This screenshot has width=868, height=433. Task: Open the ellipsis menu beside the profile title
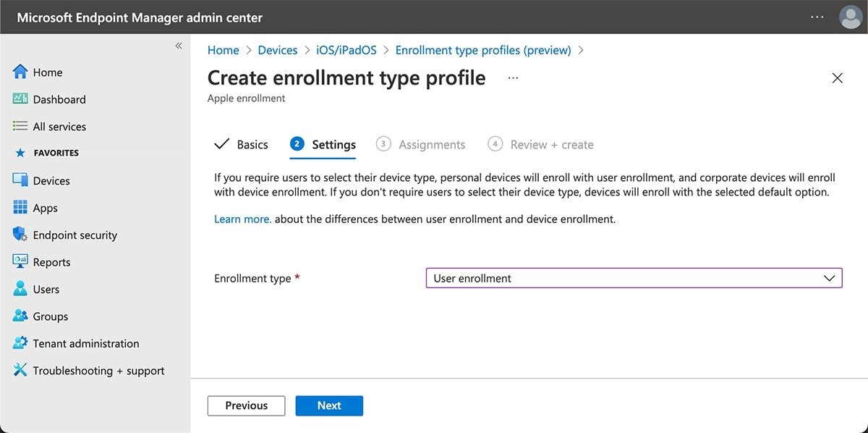(x=513, y=78)
